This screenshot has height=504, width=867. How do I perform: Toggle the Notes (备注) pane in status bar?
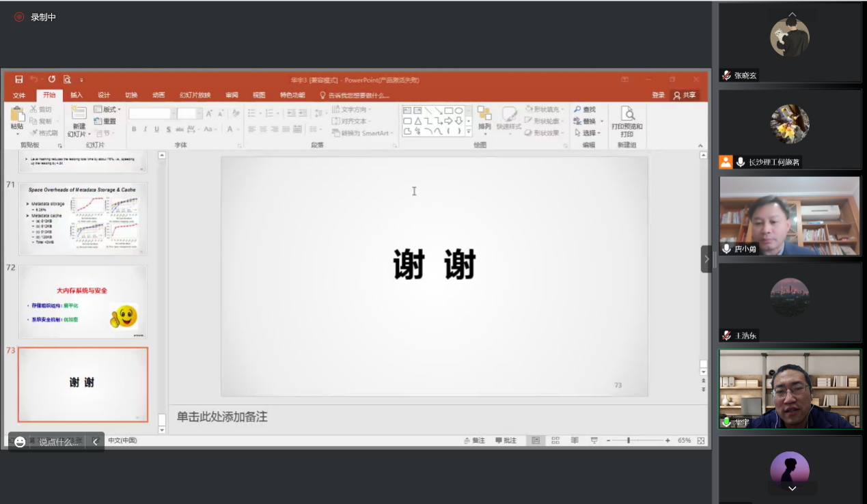474,440
